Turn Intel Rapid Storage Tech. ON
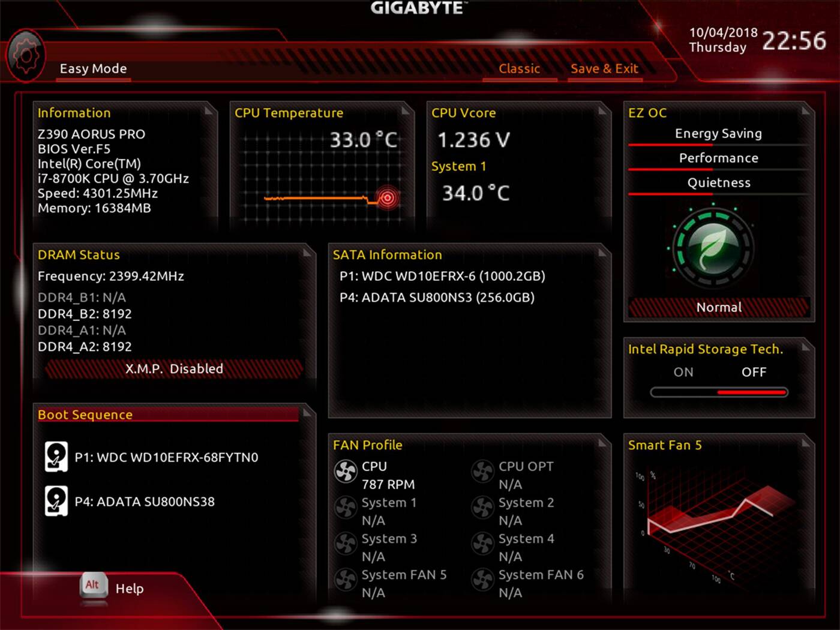This screenshot has height=630, width=840. coord(683,372)
